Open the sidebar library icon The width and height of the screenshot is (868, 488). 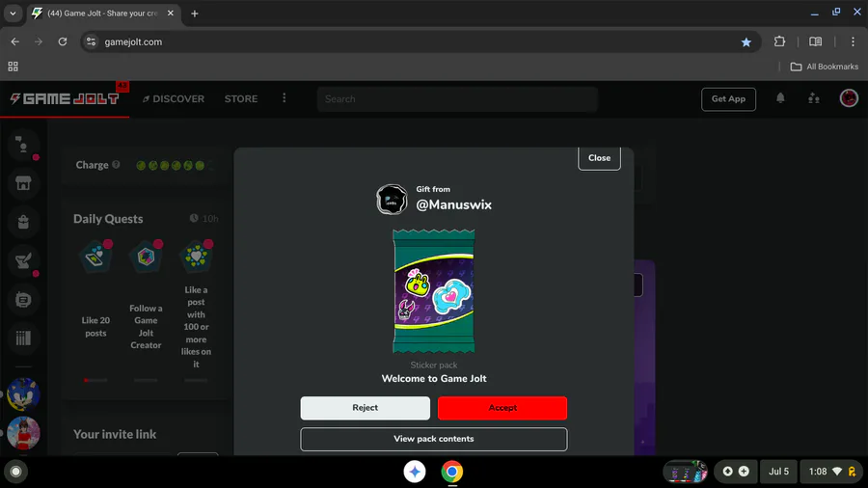click(x=23, y=339)
